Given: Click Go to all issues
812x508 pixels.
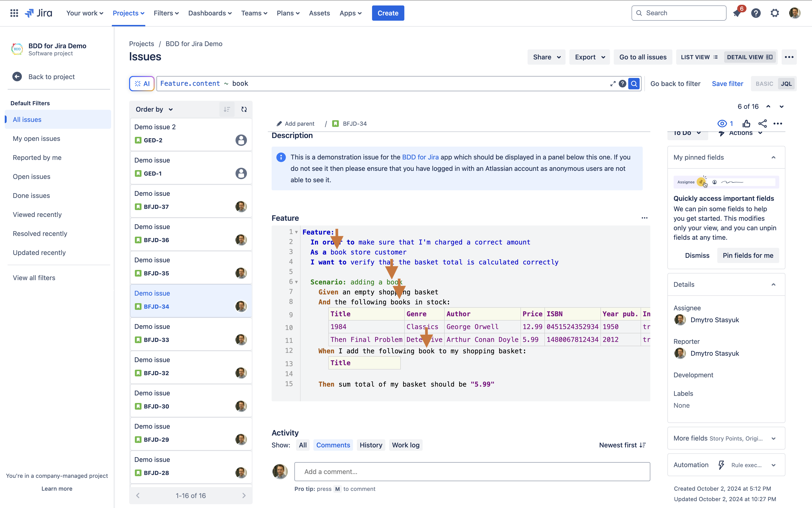Looking at the screenshot, I should (642, 57).
